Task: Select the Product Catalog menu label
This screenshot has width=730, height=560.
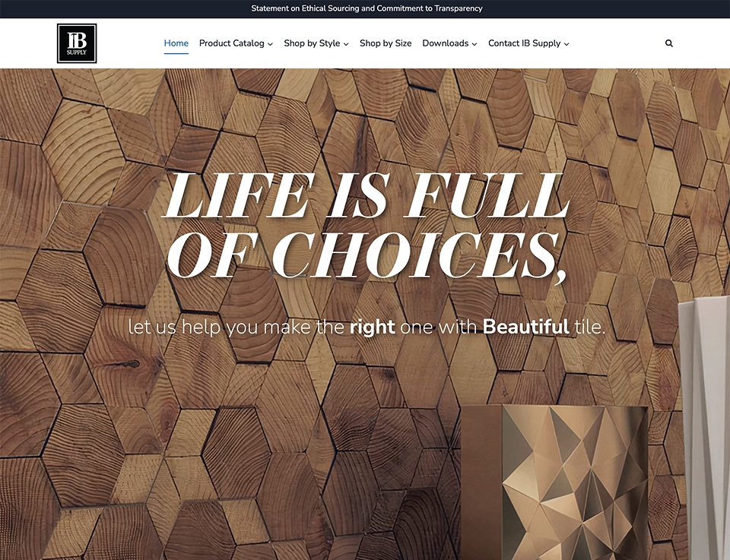Action: (231, 43)
